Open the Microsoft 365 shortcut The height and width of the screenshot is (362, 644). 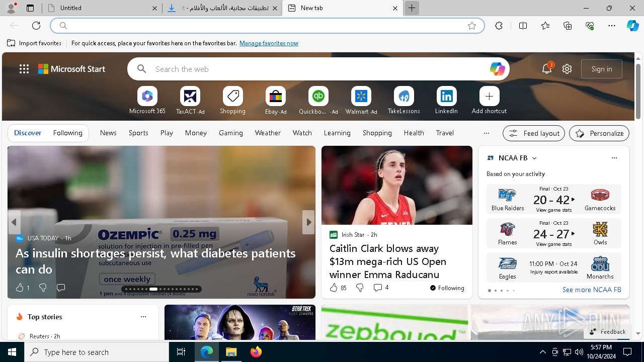click(x=147, y=101)
